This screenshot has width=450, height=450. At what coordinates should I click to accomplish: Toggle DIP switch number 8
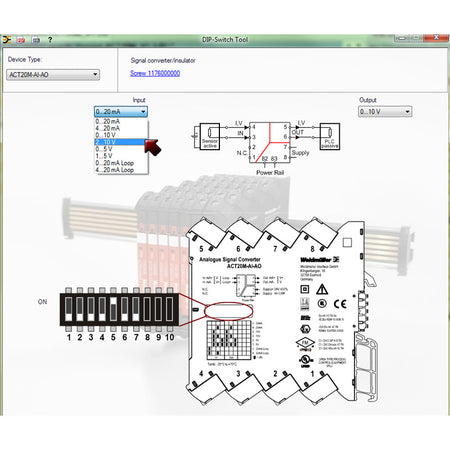click(147, 309)
